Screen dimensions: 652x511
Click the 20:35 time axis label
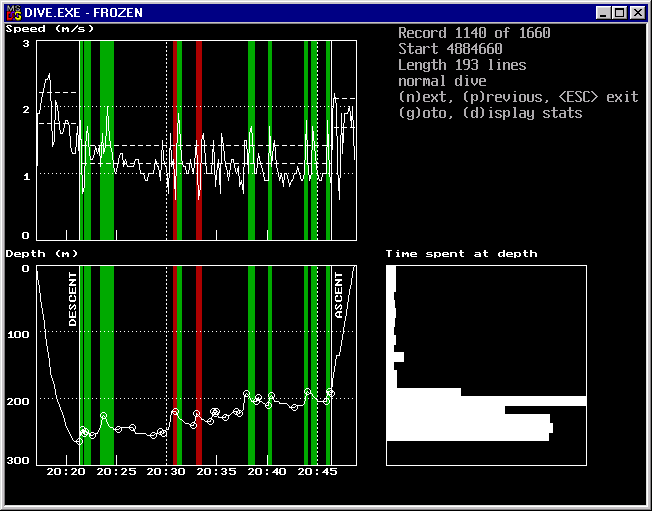pyautogui.click(x=216, y=472)
